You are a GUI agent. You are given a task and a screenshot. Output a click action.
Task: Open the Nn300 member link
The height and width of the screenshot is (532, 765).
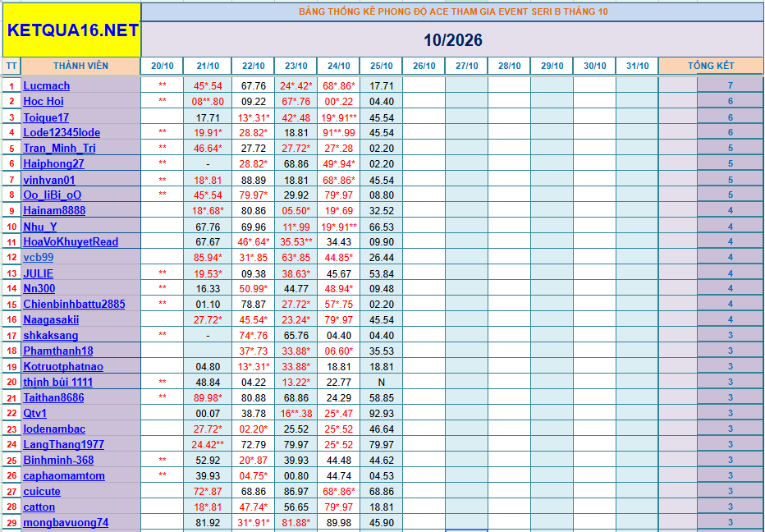point(39,289)
